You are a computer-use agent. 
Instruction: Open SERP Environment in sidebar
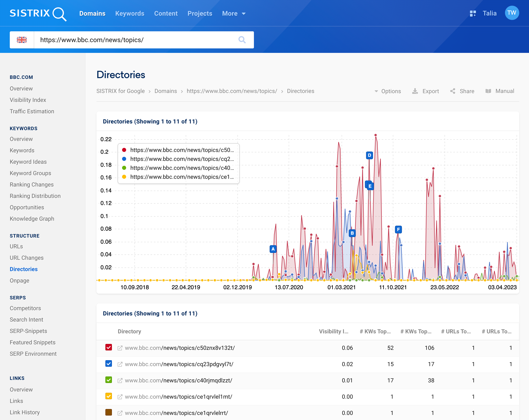click(x=33, y=354)
